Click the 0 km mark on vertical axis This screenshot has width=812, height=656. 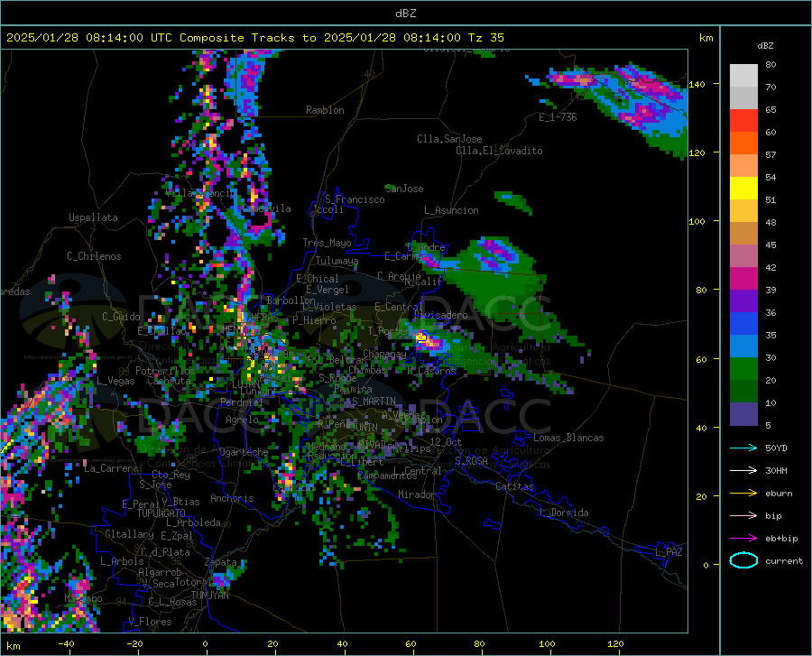(705, 565)
